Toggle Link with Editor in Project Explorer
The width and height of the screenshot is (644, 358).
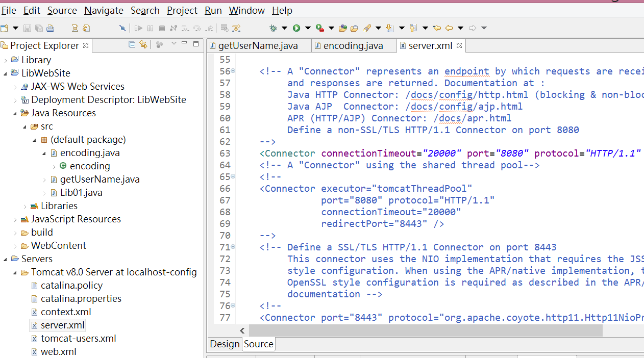[x=143, y=45]
